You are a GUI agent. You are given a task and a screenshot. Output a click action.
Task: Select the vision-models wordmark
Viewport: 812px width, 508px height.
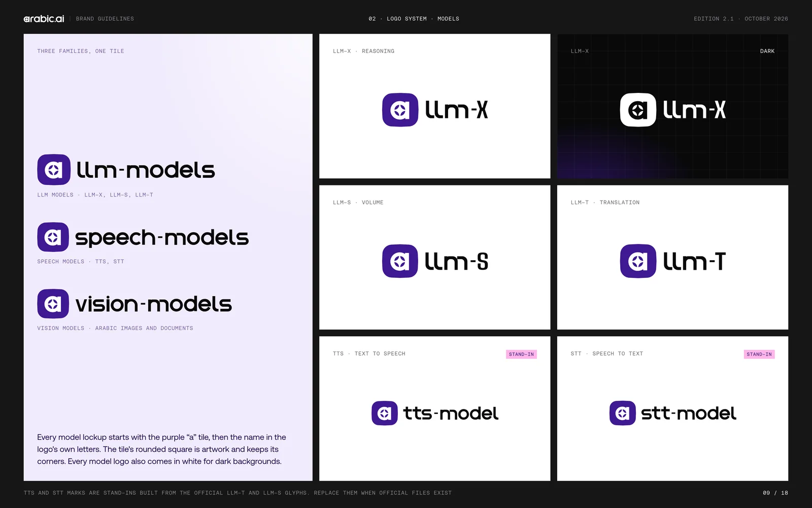[x=154, y=304]
